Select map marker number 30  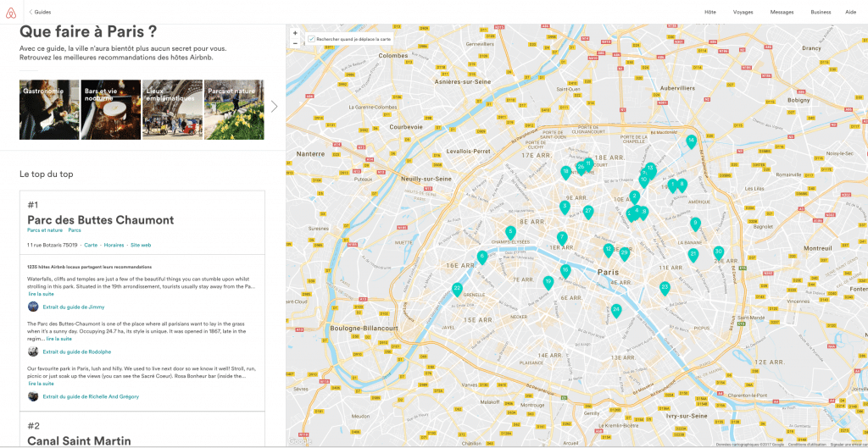pos(718,253)
